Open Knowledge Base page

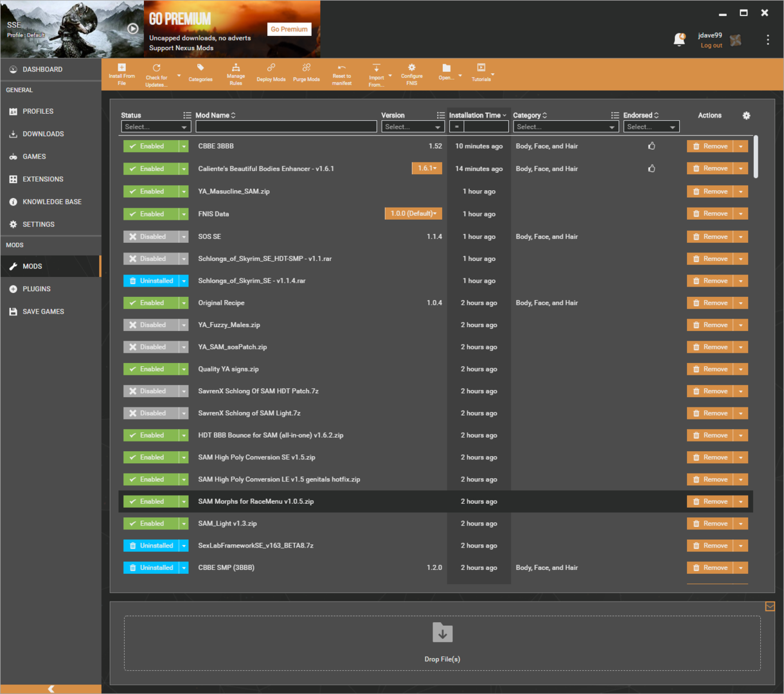click(x=51, y=202)
